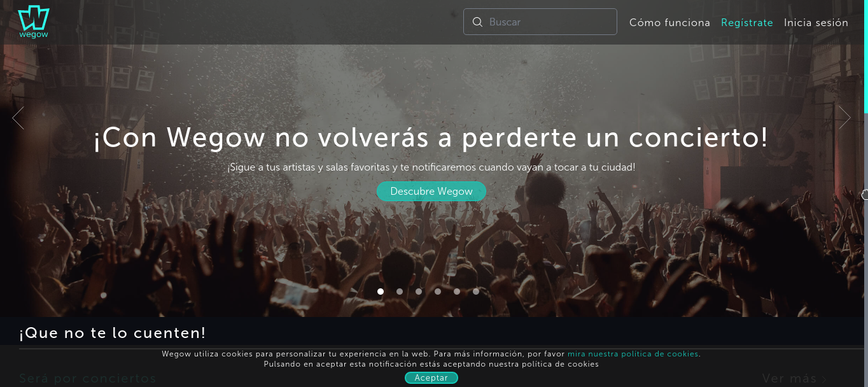Jump to the fifth carousel slide dot

click(x=457, y=292)
